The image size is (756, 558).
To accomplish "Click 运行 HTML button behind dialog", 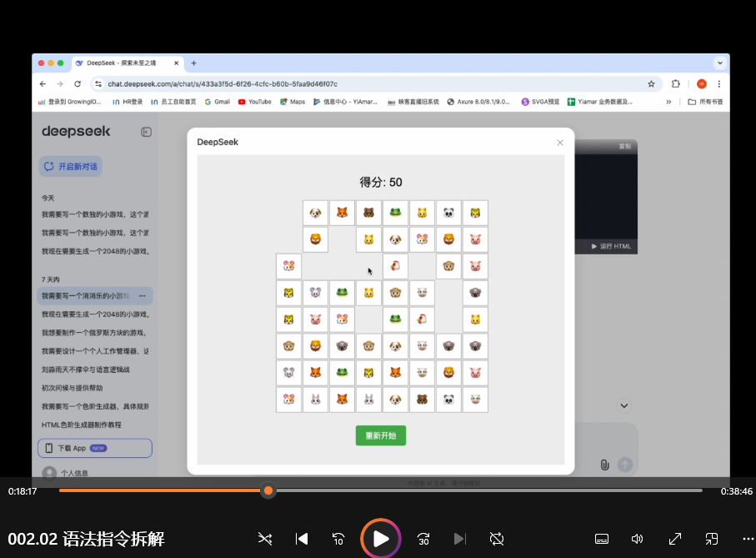I will coord(611,246).
